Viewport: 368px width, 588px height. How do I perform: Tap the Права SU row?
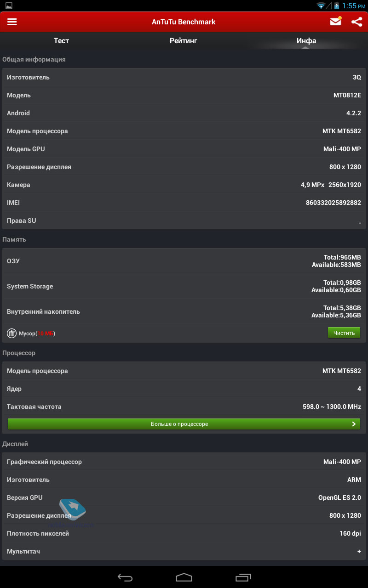(184, 220)
